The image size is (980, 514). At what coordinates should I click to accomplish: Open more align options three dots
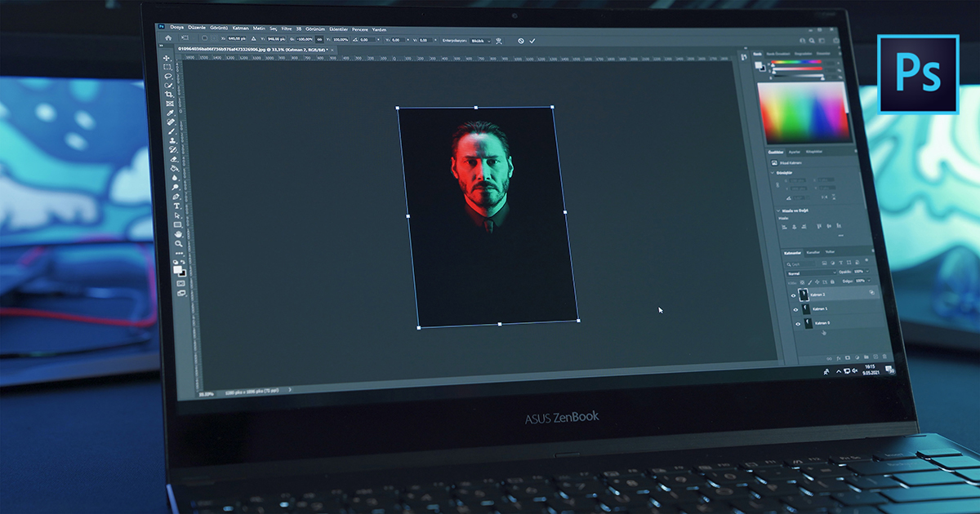point(840,235)
